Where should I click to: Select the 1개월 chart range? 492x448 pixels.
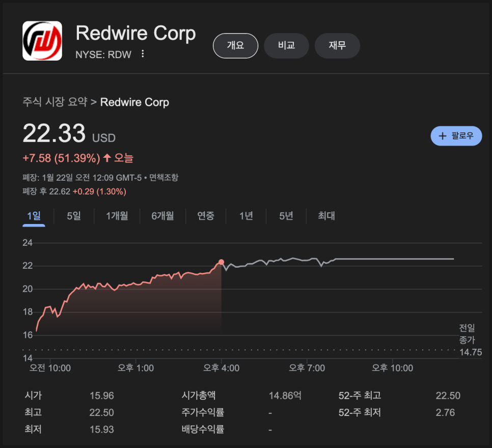[x=117, y=216]
